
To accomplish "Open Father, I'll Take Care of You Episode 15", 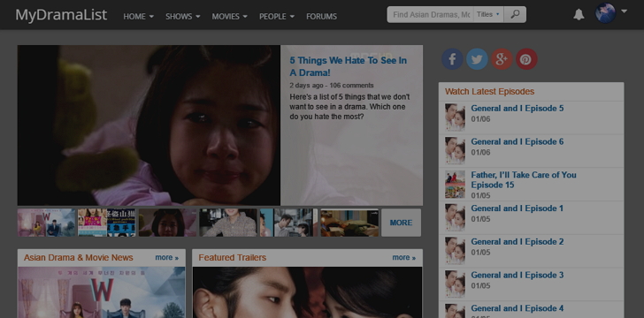I will click(524, 179).
